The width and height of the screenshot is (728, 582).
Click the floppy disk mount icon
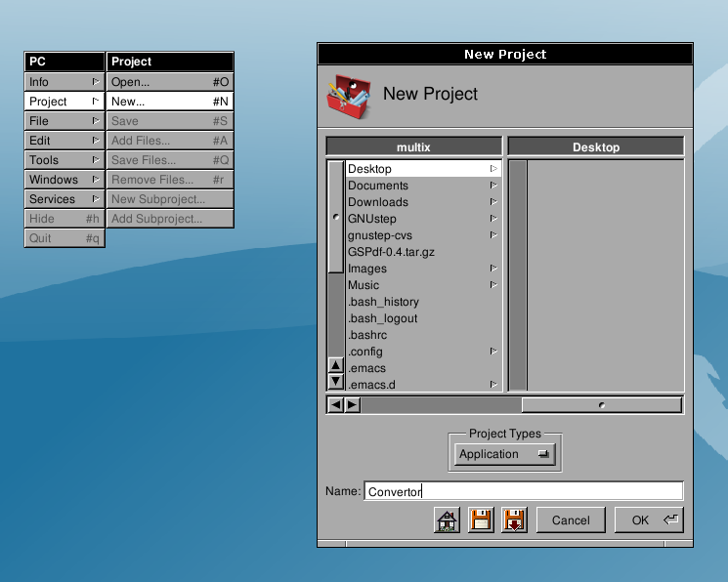click(481, 520)
